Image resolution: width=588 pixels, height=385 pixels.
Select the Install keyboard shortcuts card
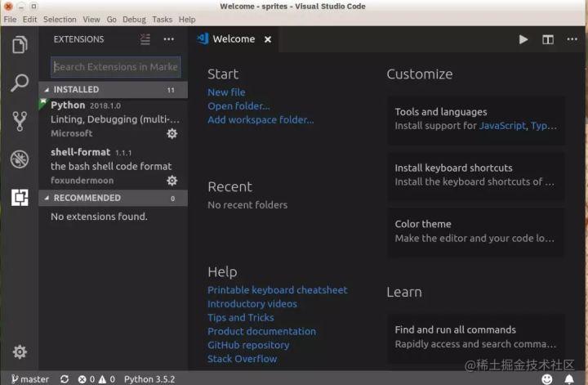click(475, 175)
